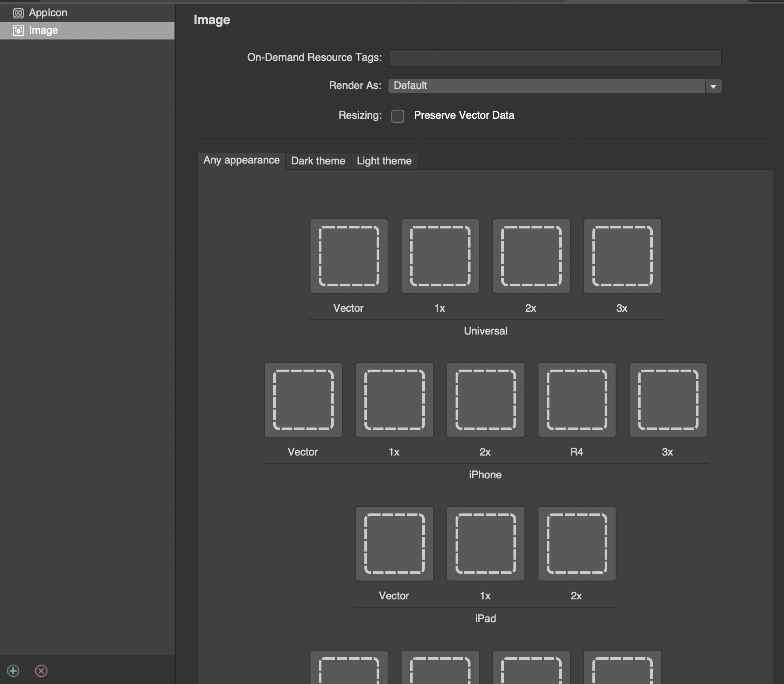Viewport: 784px width, 684px height.
Task: Select the iPhone 3x image slot
Action: pos(668,400)
